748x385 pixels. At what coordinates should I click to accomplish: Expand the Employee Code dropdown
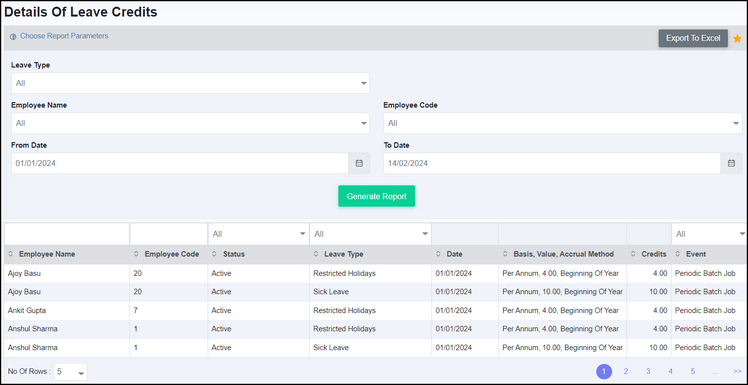click(562, 123)
